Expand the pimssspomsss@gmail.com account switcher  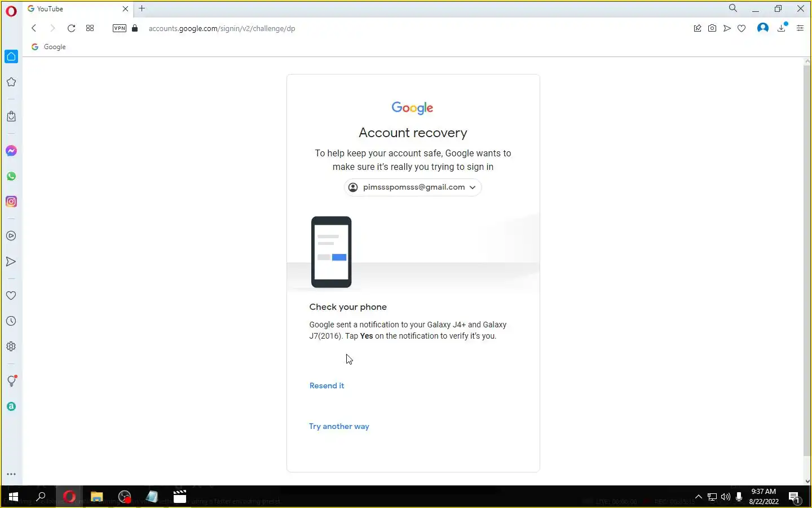pos(413,187)
